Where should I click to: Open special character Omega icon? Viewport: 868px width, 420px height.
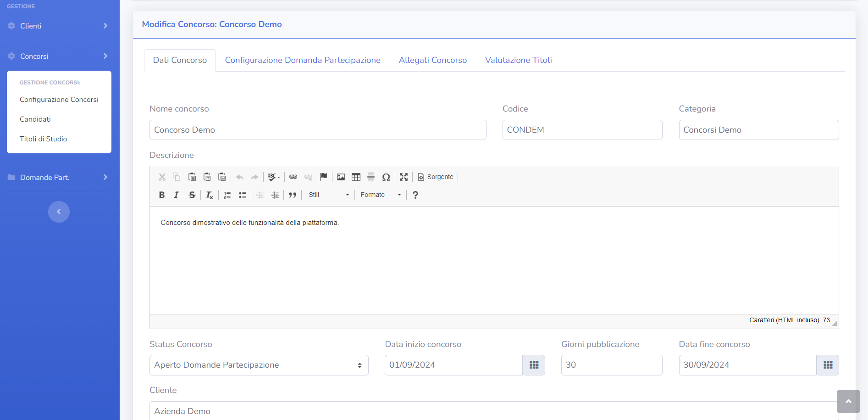pos(386,177)
